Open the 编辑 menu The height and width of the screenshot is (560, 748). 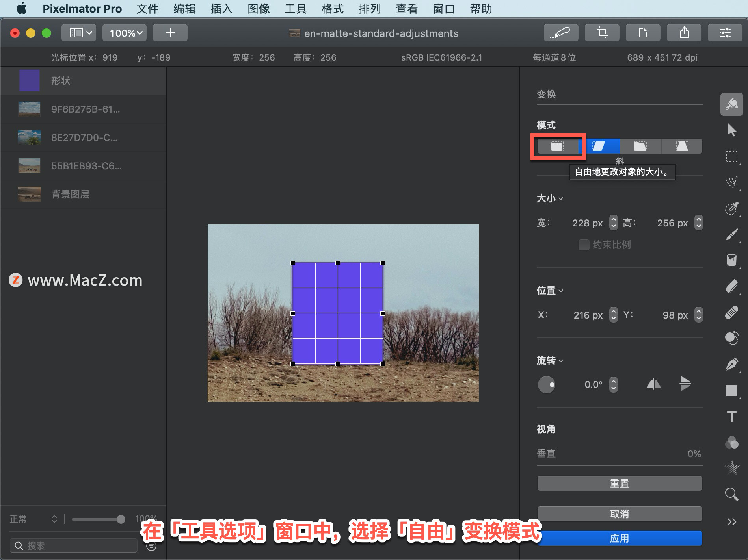184,9
